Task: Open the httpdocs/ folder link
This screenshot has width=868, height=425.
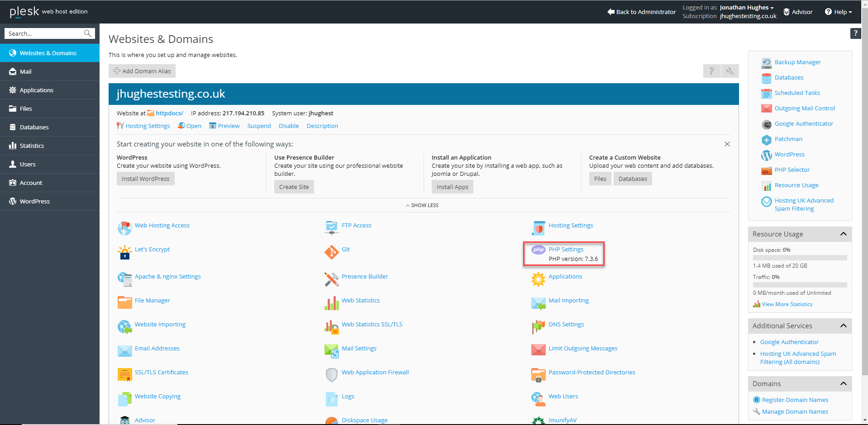Action: click(x=169, y=113)
